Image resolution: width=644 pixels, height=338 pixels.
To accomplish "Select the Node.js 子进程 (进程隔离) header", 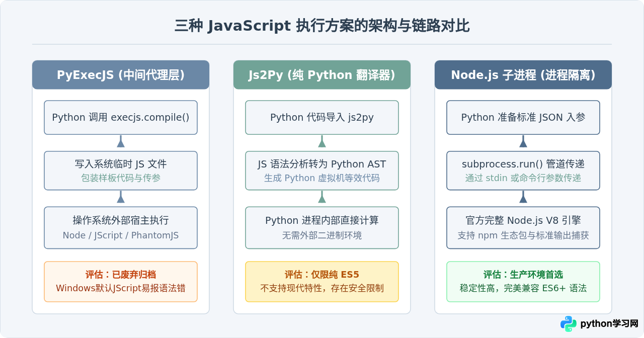I will tap(523, 75).
